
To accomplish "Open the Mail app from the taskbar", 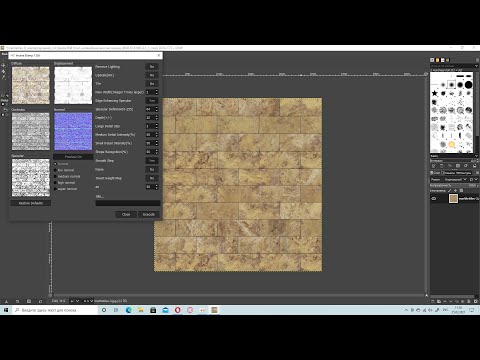I will tap(165, 310).
